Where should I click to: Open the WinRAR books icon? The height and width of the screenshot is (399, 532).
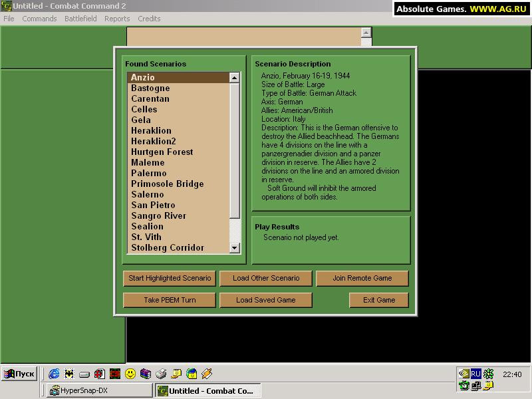tap(146, 374)
